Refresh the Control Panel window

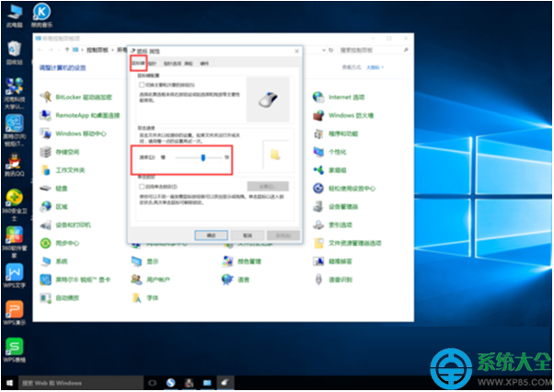(331, 50)
